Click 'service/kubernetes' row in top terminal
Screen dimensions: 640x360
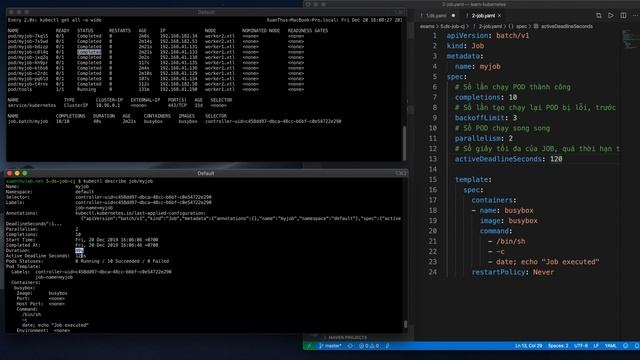click(x=120, y=105)
